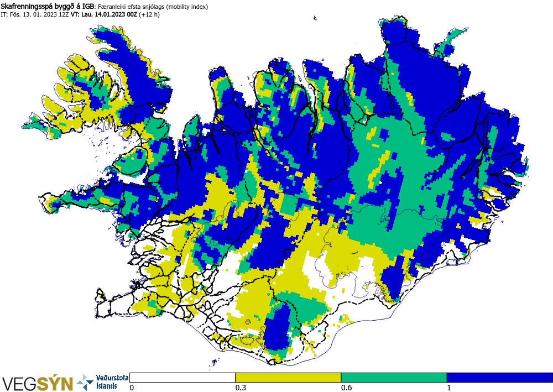The image size is (553, 392).
Task: Click the '(mobility index)' subtitle text
Action: 187,7
